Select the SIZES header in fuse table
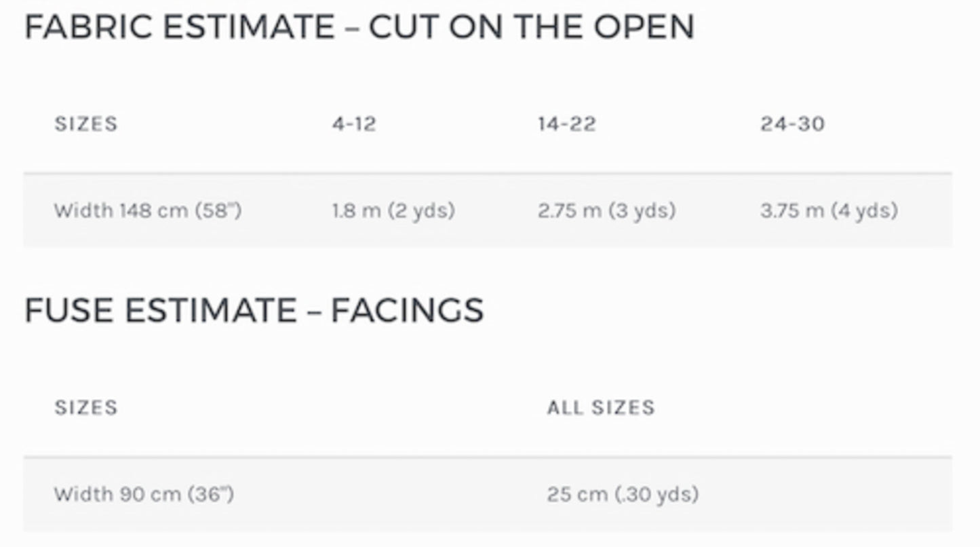The height and width of the screenshot is (547, 980). (86, 407)
